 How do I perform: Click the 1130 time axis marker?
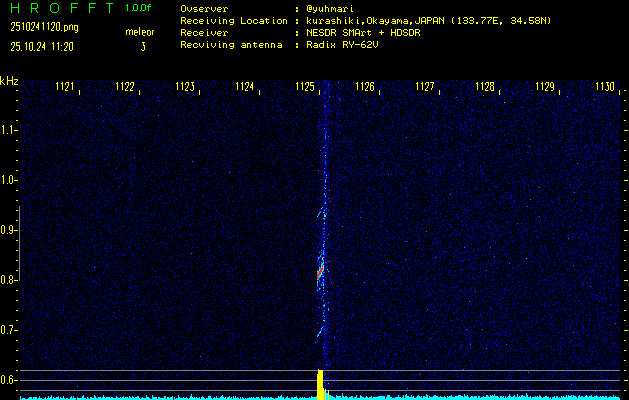point(604,87)
